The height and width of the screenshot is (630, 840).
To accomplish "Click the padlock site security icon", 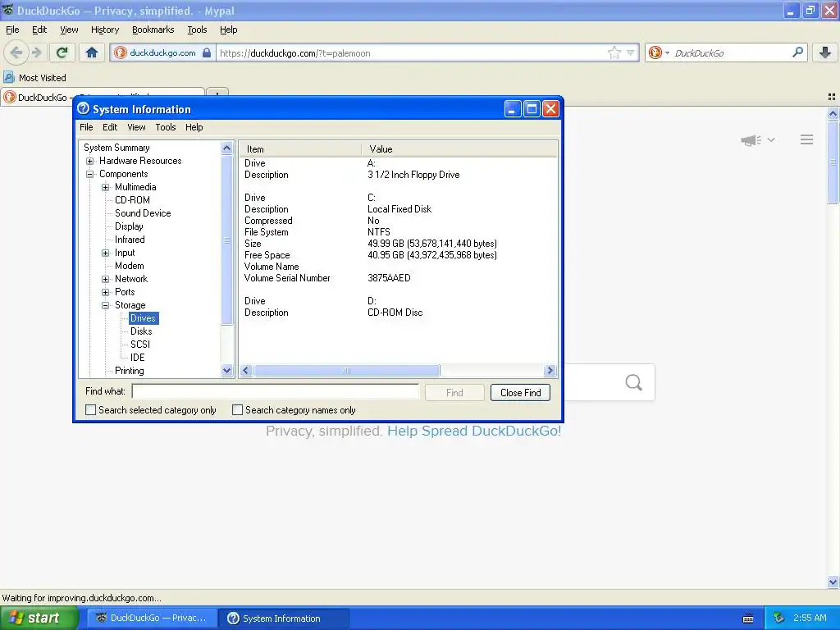I will [207, 52].
